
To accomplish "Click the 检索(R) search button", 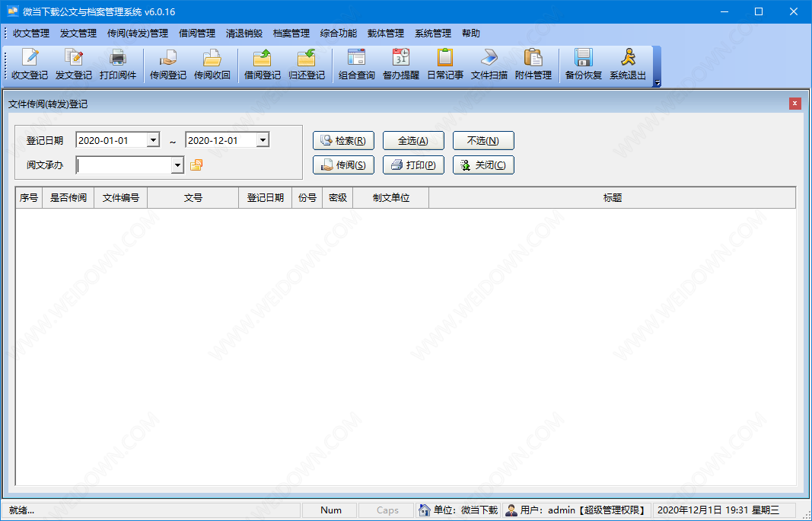I will pos(343,140).
